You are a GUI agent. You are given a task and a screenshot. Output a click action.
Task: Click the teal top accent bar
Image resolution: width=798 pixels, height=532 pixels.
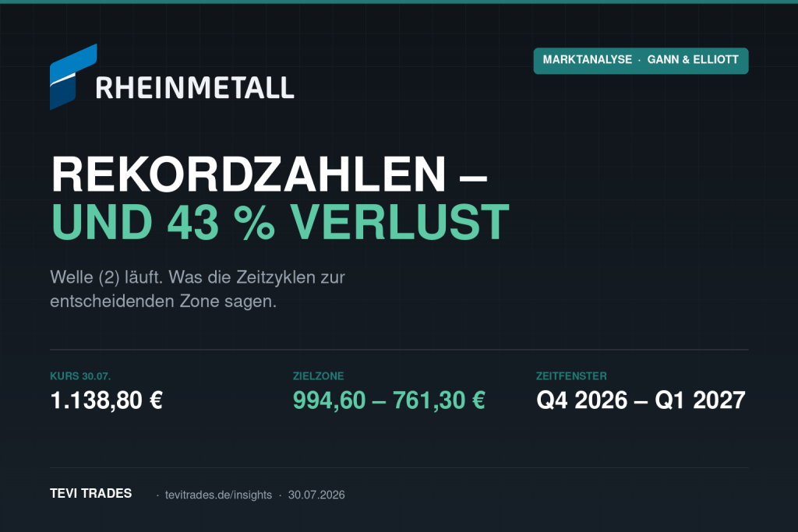coord(399,2)
